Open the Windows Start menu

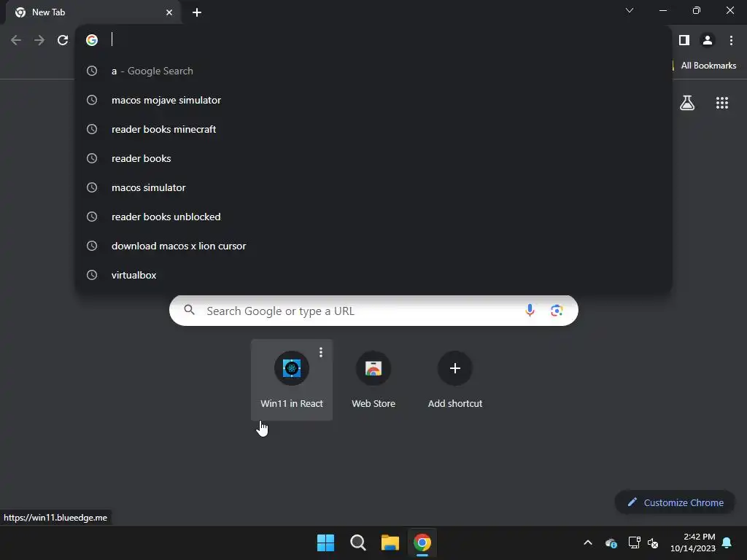coord(326,542)
